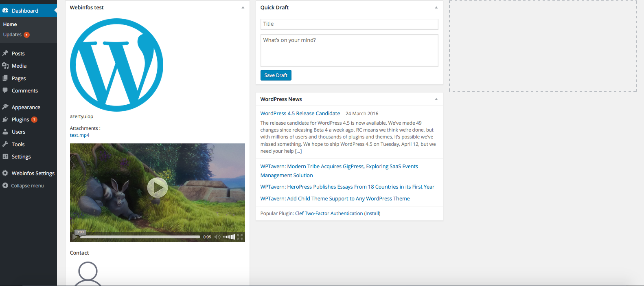Play the video with center play button
644x286 pixels.
(158, 188)
